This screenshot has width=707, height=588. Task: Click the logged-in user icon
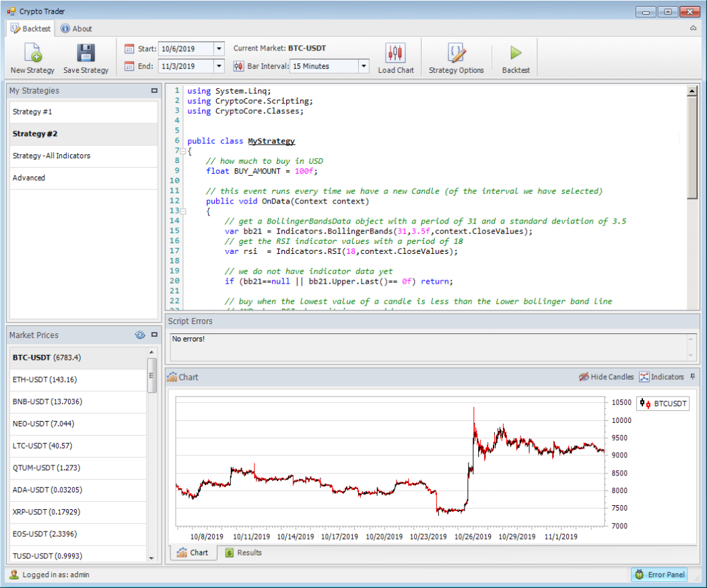pyautogui.click(x=14, y=575)
